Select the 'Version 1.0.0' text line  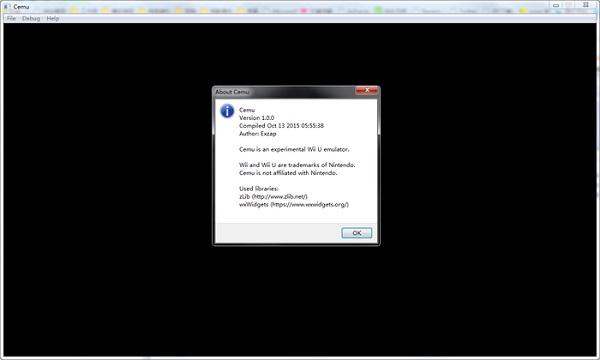point(257,118)
